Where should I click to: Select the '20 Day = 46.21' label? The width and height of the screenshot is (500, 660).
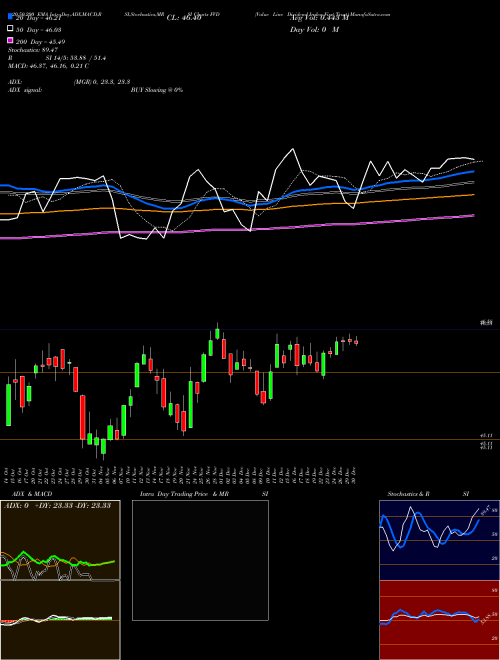(x=39, y=18)
